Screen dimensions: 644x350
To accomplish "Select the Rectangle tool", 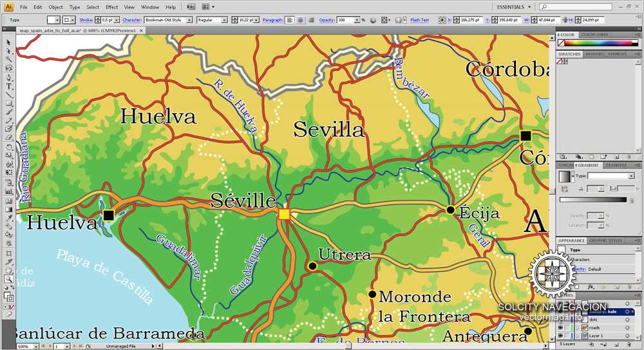I will pos(8,103).
